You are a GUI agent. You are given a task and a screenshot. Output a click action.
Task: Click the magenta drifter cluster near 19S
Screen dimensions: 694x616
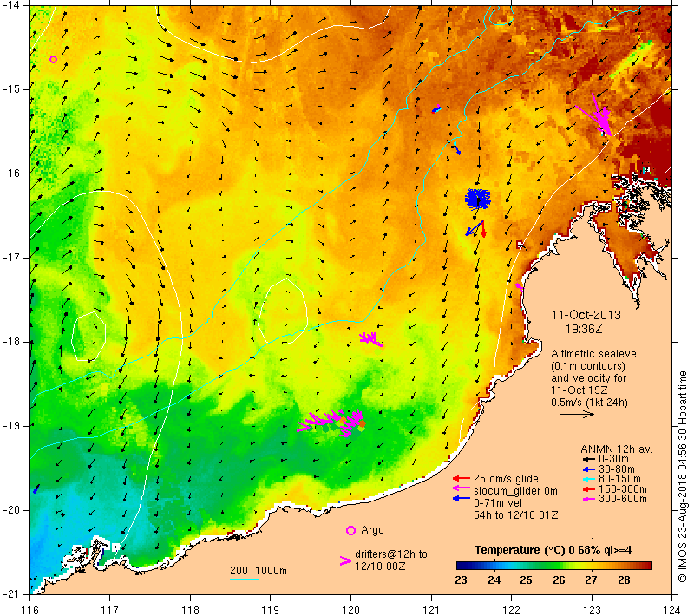tap(331, 423)
